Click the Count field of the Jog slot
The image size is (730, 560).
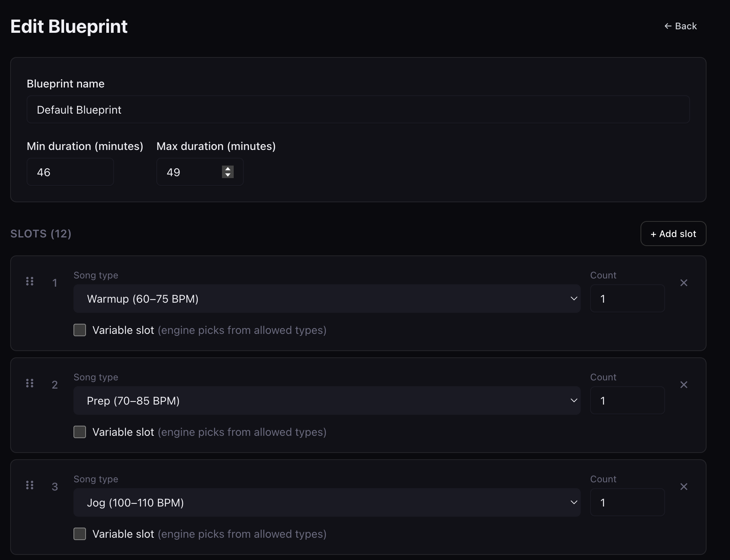click(x=627, y=503)
